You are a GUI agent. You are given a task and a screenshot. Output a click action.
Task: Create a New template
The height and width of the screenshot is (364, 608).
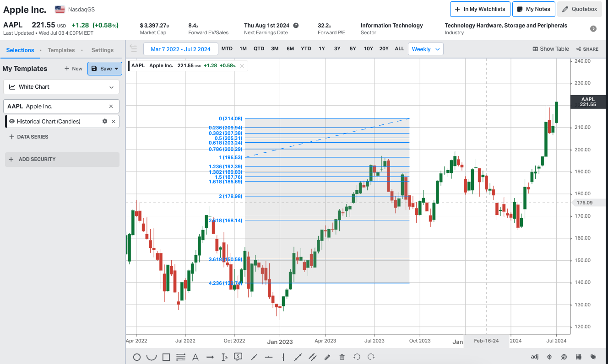[73, 69]
